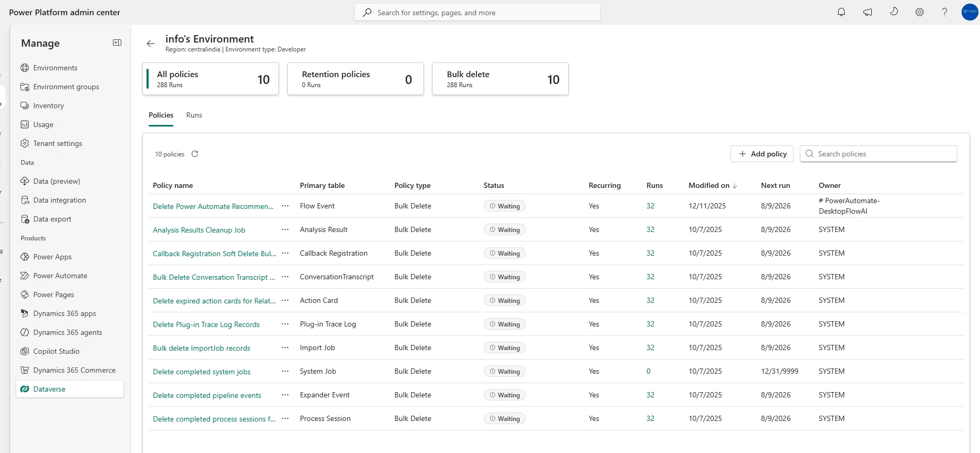Open settings gear icon in header
The width and height of the screenshot is (980, 453).
point(920,12)
